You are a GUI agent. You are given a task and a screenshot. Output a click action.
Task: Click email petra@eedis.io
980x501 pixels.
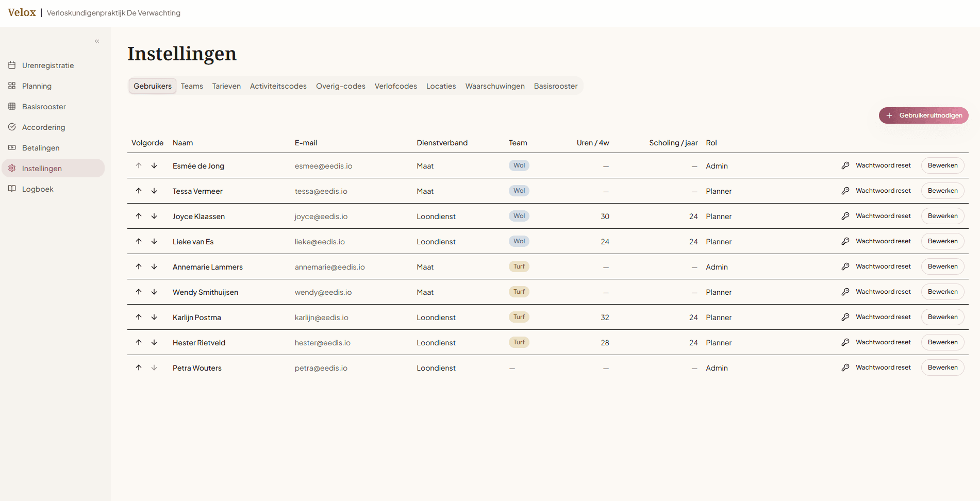[321, 368]
